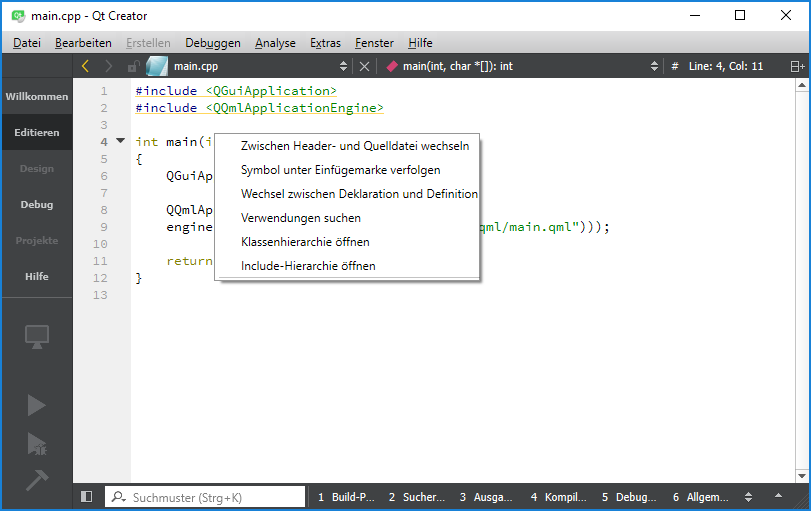811x511 pixels.
Task: Open the Hilfe mode in sidebar
Action: click(x=37, y=277)
